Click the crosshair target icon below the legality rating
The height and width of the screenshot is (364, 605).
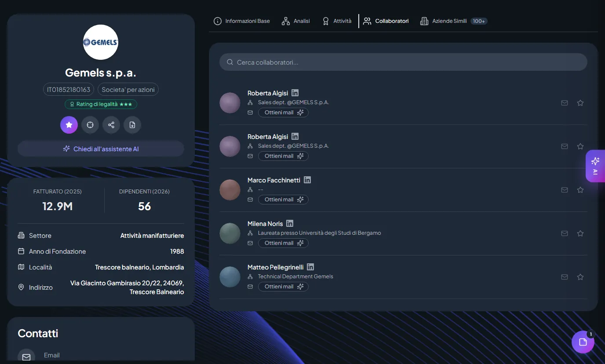tap(90, 125)
